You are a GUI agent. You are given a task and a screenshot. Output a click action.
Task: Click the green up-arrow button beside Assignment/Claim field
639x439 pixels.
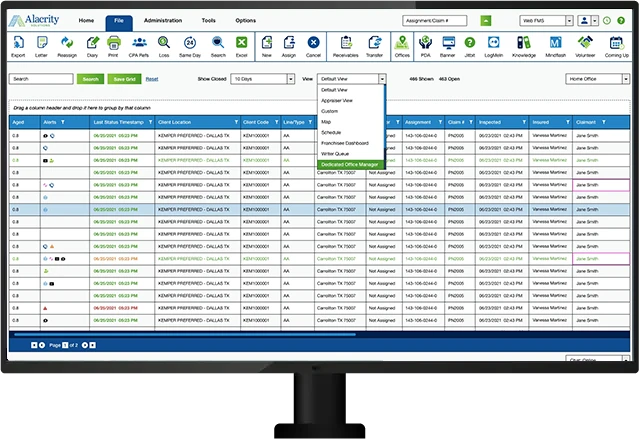point(486,20)
